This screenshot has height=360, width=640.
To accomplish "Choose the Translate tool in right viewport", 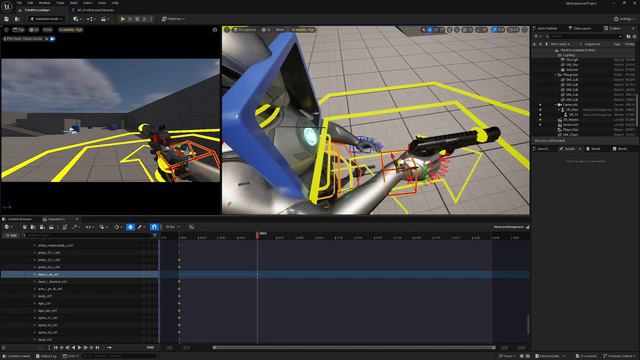I will point(430,30).
